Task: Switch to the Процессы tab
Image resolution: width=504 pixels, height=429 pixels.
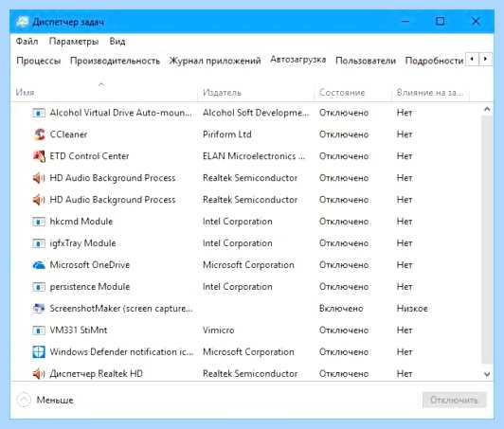Action: click(39, 61)
